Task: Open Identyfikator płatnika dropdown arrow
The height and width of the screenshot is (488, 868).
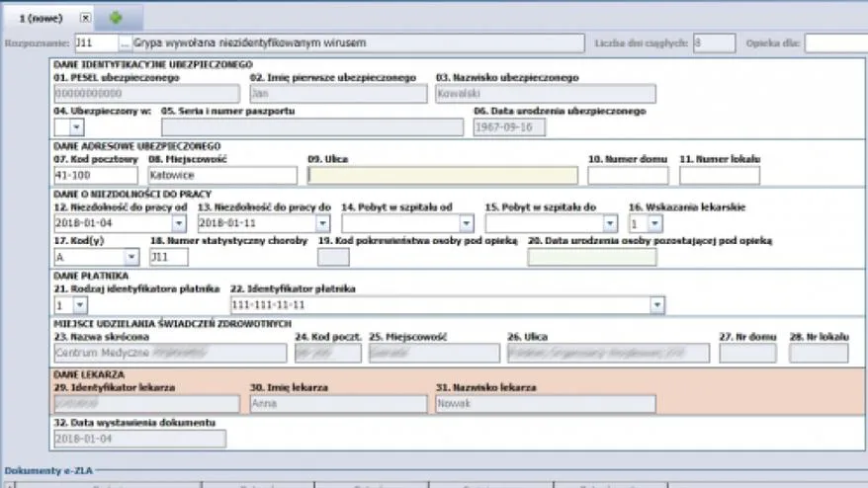Action: point(657,305)
